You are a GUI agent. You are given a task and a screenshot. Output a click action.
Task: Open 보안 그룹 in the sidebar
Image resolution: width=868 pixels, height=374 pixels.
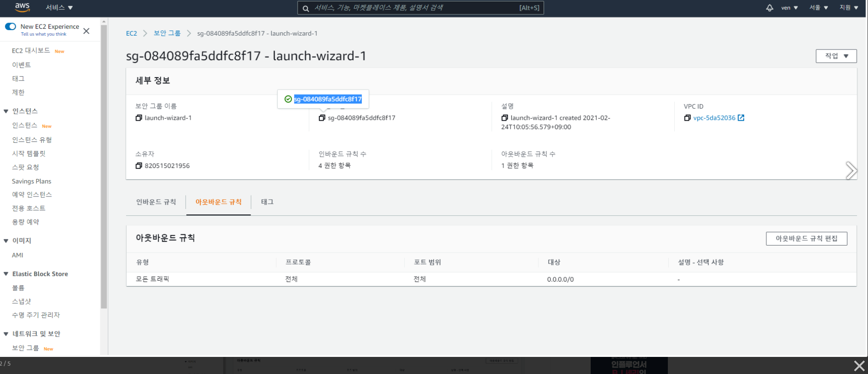[x=25, y=348]
